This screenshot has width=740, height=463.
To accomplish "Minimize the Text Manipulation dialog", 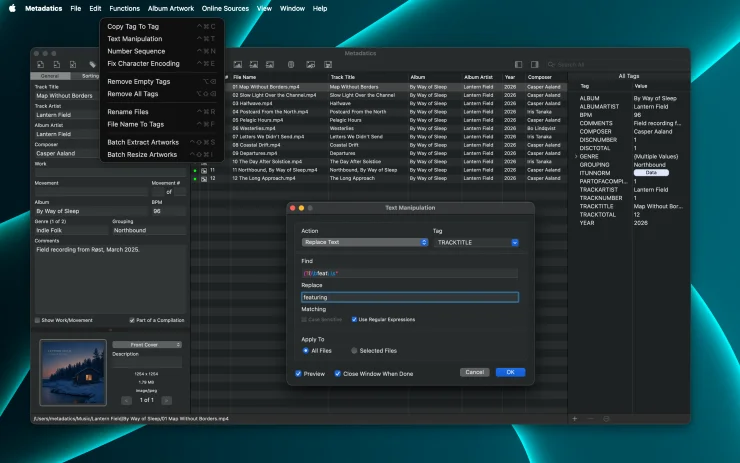I will tap(301, 208).
